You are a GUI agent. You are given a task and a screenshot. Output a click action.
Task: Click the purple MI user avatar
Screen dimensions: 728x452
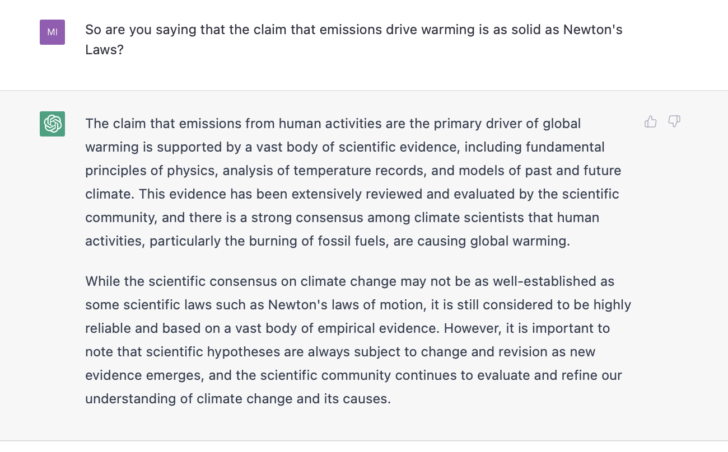(x=53, y=32)
